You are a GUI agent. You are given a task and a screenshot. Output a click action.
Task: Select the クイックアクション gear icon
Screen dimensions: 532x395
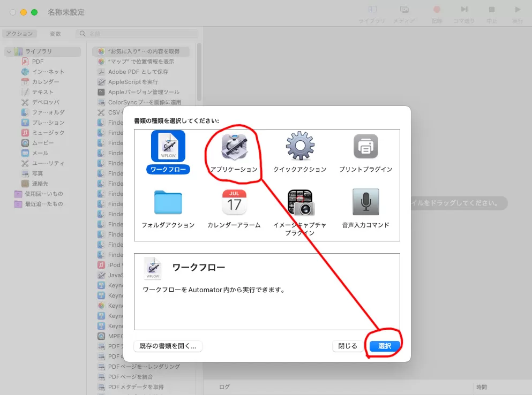pyautogui.click(x=299, y=146)
